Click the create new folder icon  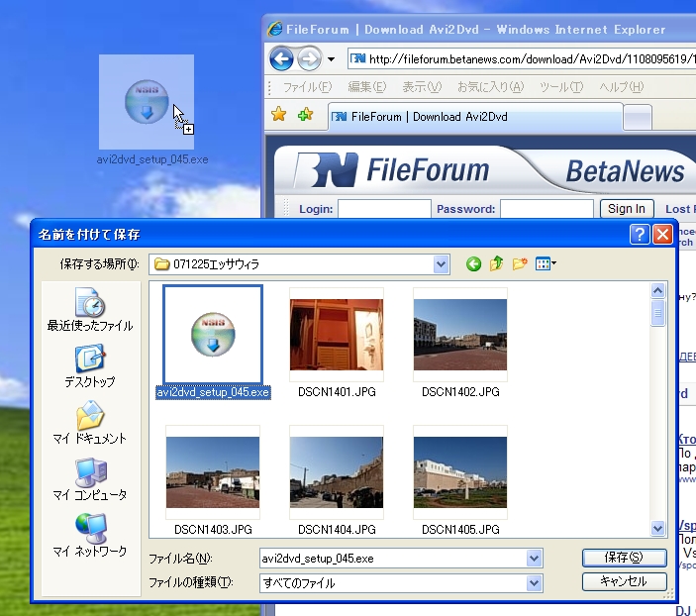pyautogui.click(x=520, y=263)
